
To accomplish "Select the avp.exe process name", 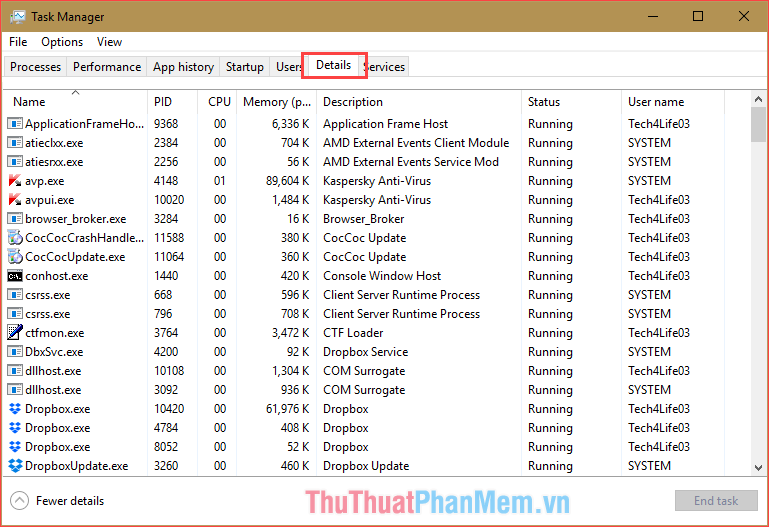I will [45, 181].
